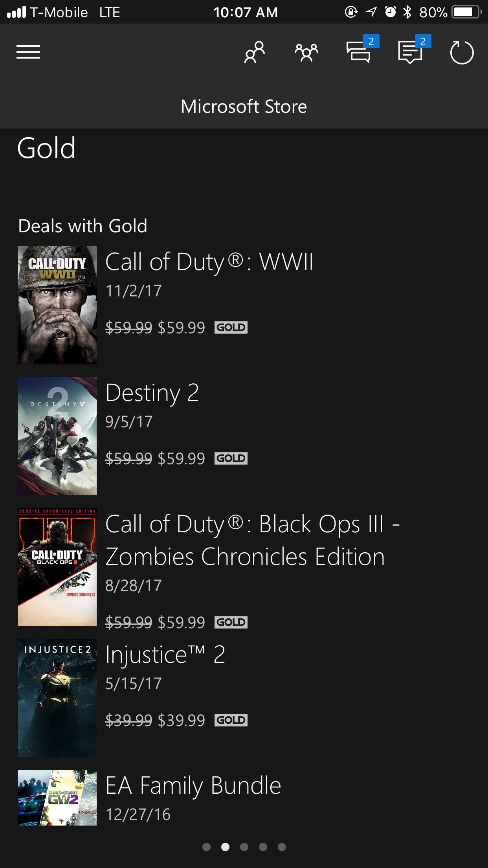The width and height of the screenshot is (488, 868).
Task: Open the hamburger menu
Action: click(28, 52)
